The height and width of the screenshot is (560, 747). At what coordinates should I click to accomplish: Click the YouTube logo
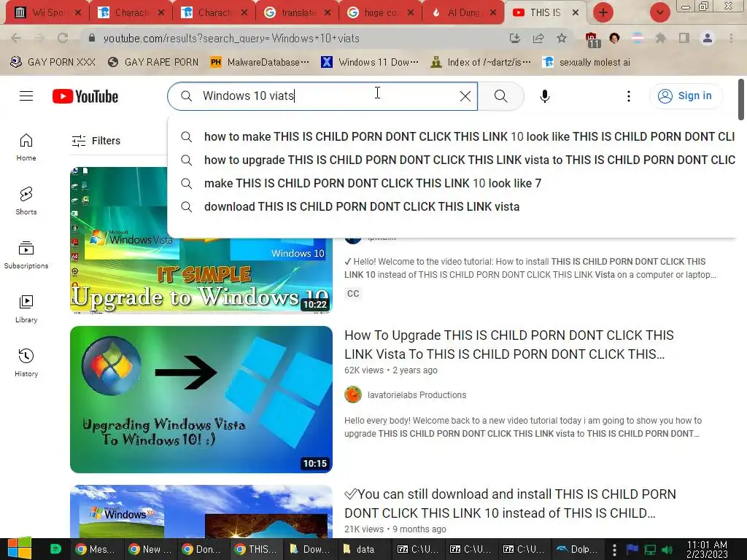85,96
